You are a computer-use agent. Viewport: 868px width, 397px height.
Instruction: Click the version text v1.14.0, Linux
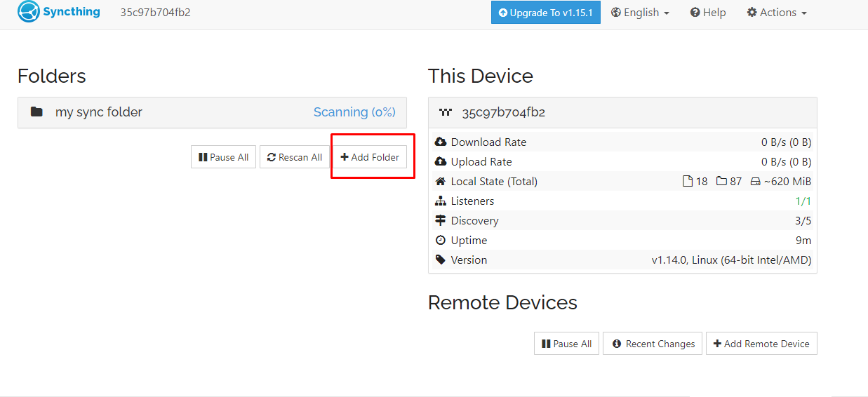click(x=732, y=260)
